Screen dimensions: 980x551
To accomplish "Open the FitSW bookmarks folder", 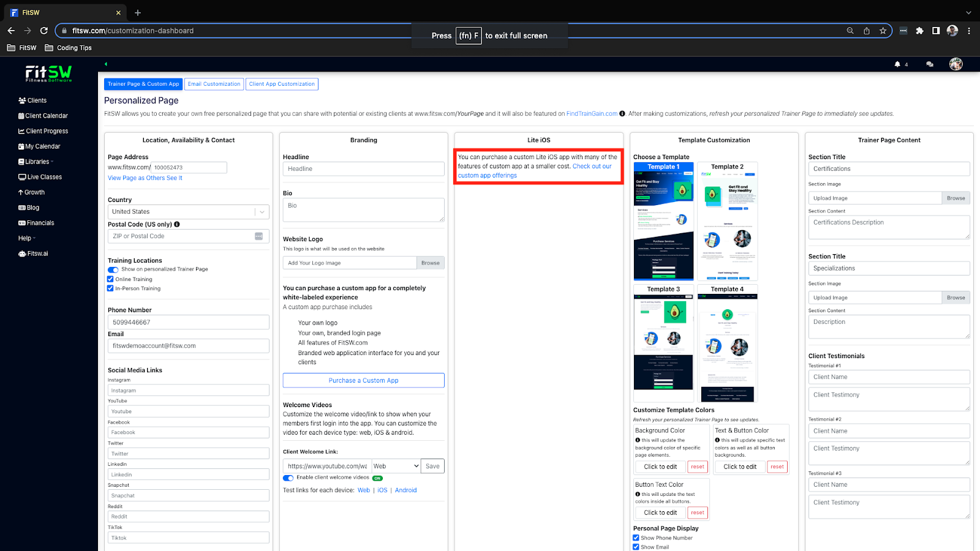I will (21, 48).
